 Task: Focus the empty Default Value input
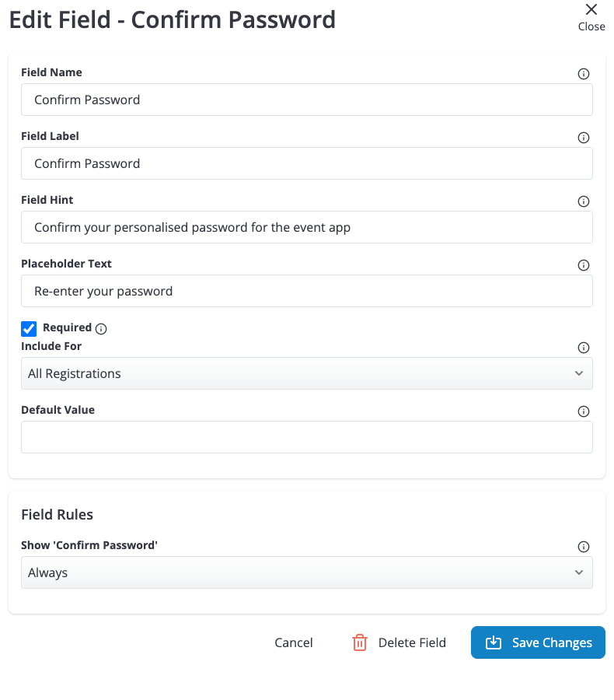[x=306, y=437]
